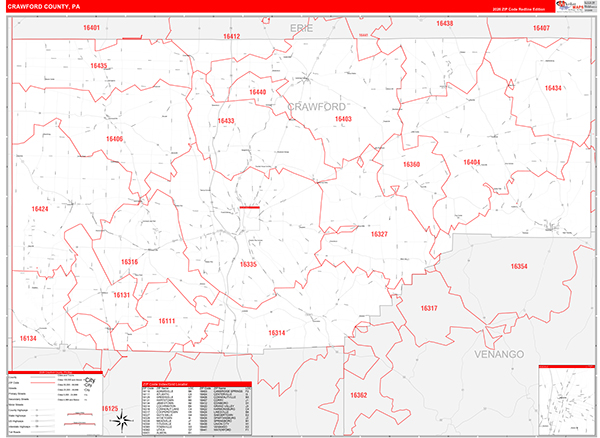Select ZIP code label 16433
This screenshot has width=600, height=438.
[226, 121]
